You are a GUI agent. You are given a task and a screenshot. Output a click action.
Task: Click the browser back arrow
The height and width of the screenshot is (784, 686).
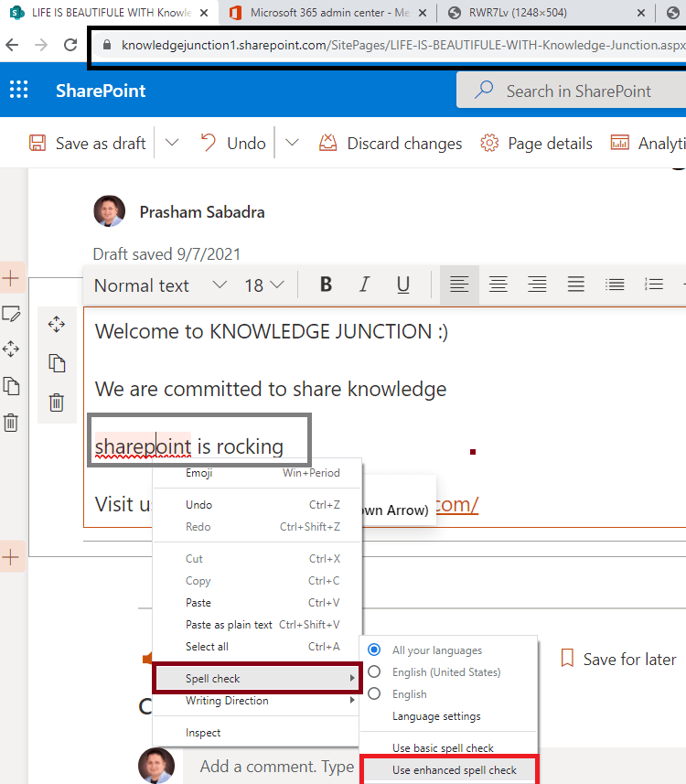(x=12, y=45)
